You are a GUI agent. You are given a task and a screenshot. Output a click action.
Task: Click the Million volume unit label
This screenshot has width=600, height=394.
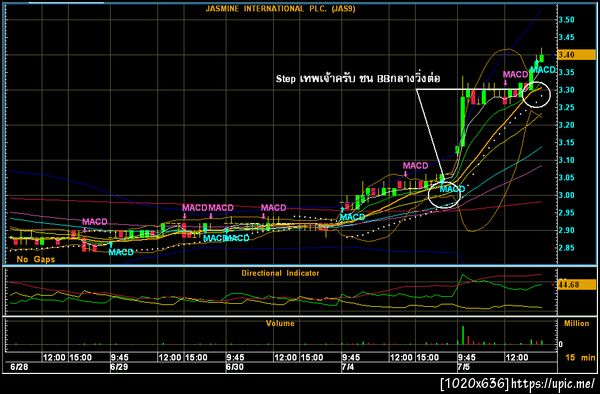tap(577, 324)
